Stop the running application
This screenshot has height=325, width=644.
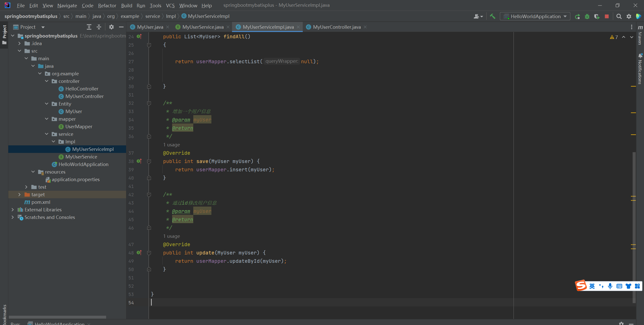pos(607,17)
